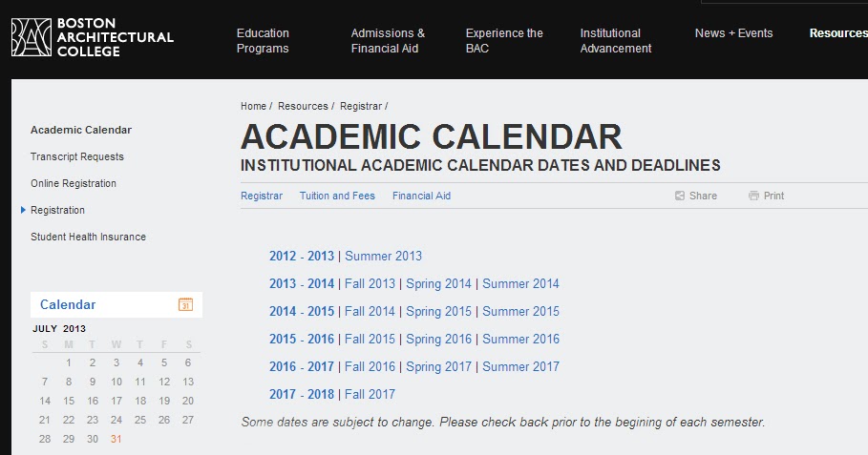Click the Boston Architectural College logo
Image resolution: width=868 pixels, height=455 pixels.
coord(92,37)
